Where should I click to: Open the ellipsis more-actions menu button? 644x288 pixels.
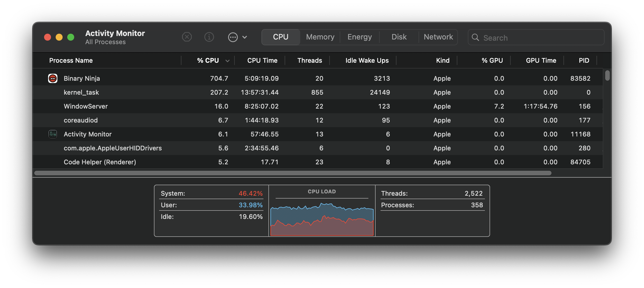click(x=233, y=37)
